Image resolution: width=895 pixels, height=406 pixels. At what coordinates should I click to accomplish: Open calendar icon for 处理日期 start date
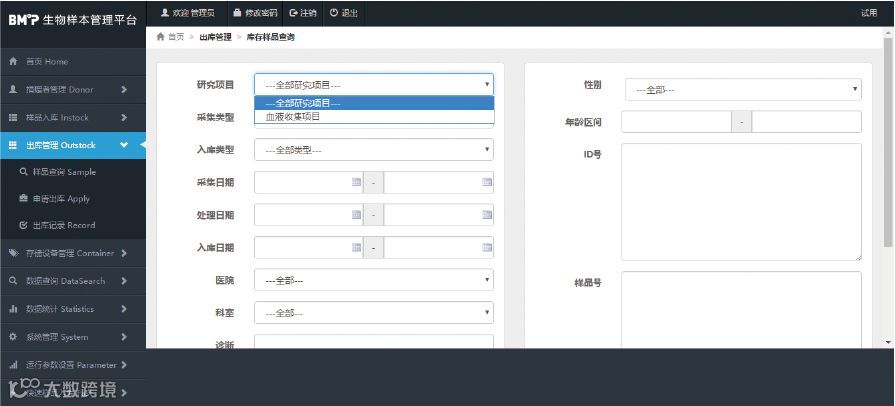click(357, 215)
